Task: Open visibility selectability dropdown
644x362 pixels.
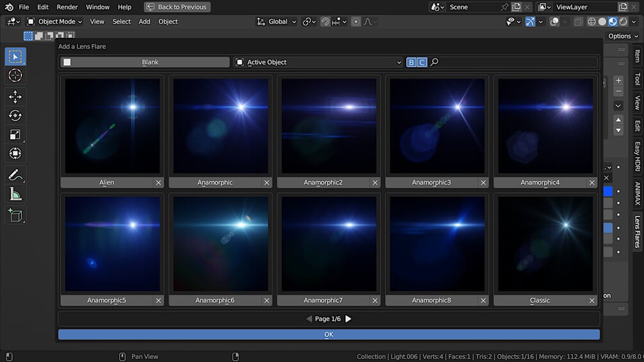Action: click(513, 21)
